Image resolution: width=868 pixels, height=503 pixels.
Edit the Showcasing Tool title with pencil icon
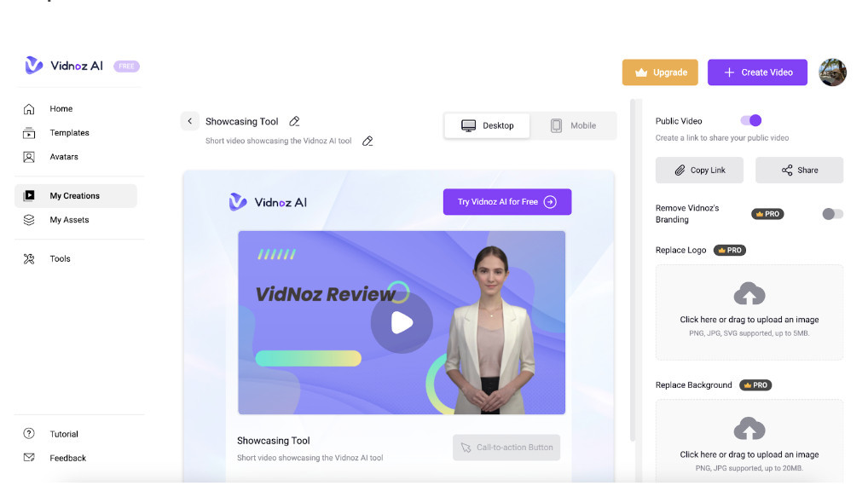(x=294, y=121)
